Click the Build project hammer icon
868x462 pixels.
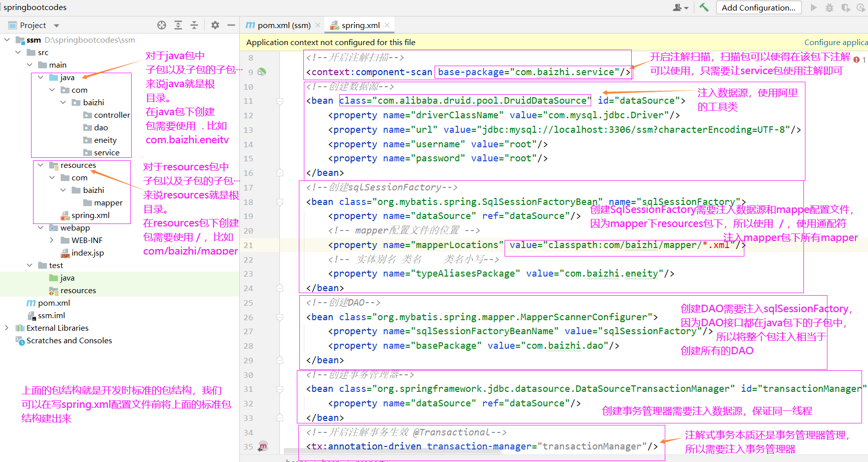tap(704, 8)
